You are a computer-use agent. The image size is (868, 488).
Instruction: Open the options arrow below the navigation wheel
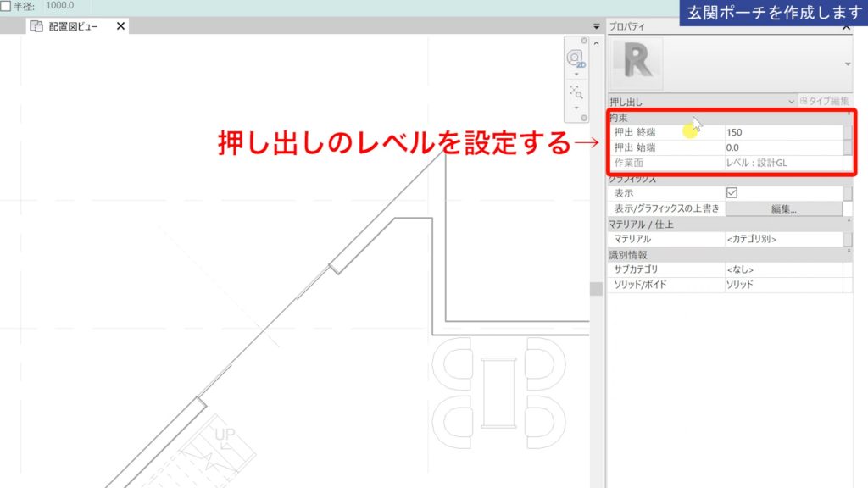pyautogui.click(x=576, y=108)
